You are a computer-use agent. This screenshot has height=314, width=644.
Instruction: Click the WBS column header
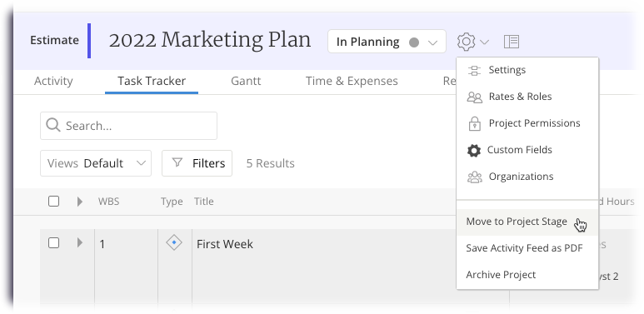[x=109, y=202]
